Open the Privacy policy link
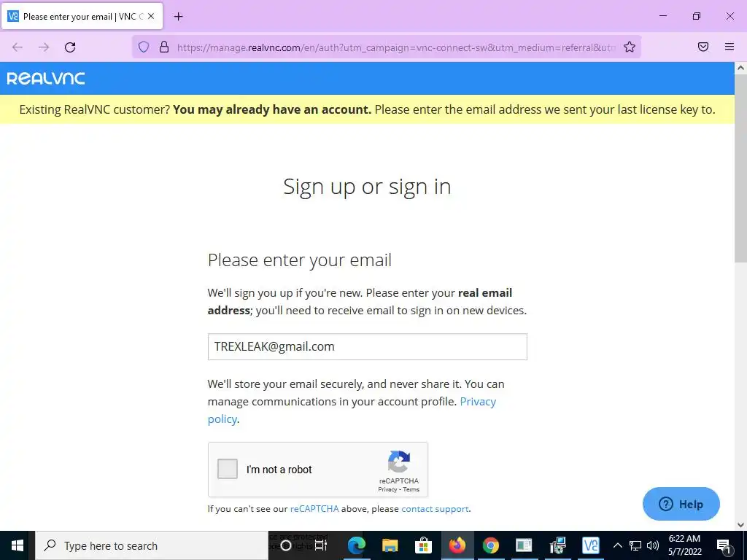Image resolution: width=747 pixels, height=560 pixels. click(352, 410)
